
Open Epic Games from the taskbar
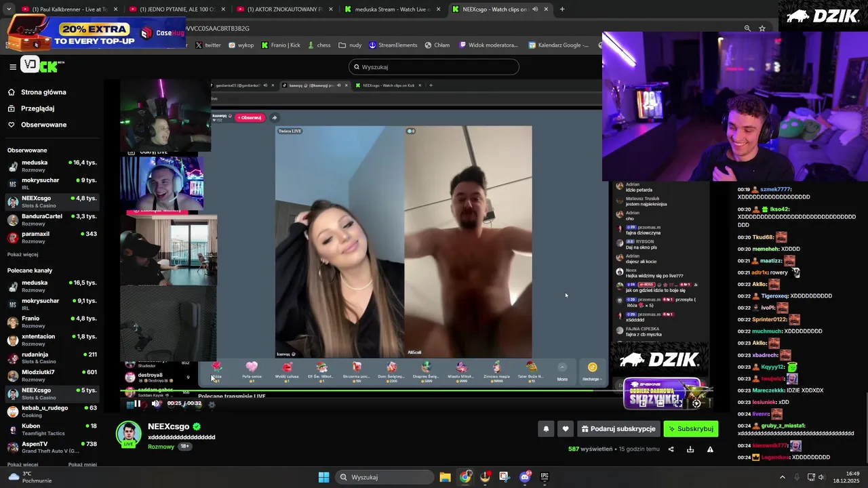click(545, 477)
